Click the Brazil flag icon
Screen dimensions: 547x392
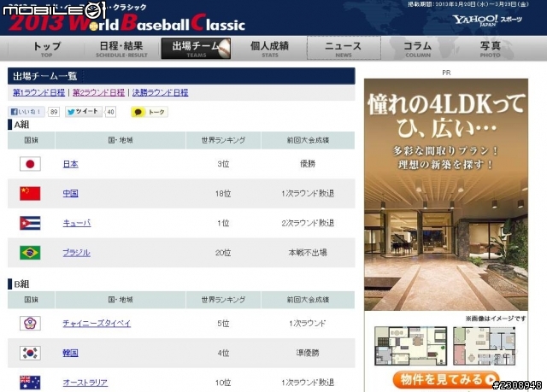pos(30,253)
